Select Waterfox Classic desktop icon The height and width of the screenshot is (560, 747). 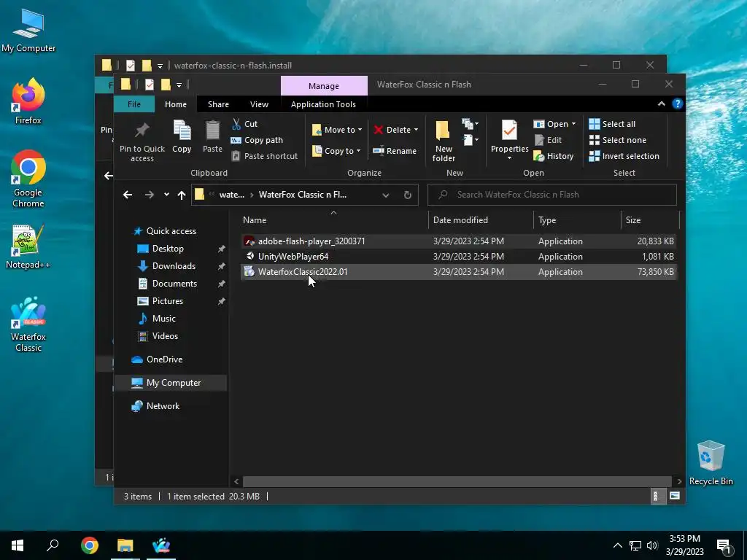[x=28, y=324]
